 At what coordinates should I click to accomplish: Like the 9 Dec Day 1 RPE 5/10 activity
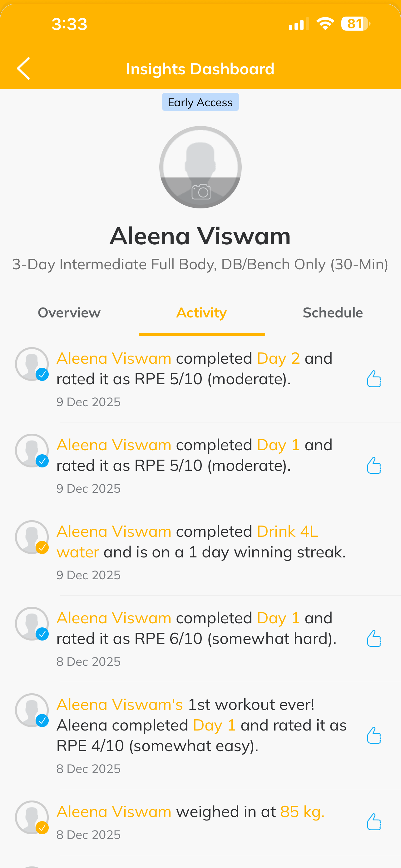(374, 465)
